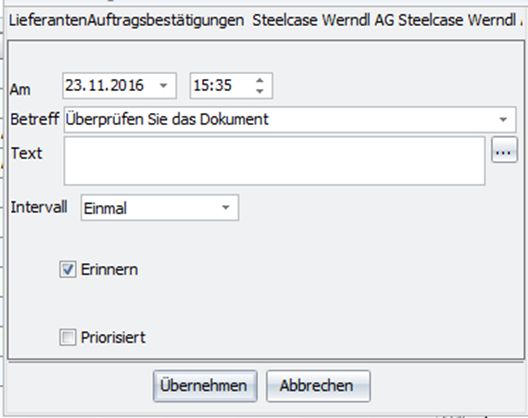Click the Steelcase Werndl AG header text

click(323, 20)
